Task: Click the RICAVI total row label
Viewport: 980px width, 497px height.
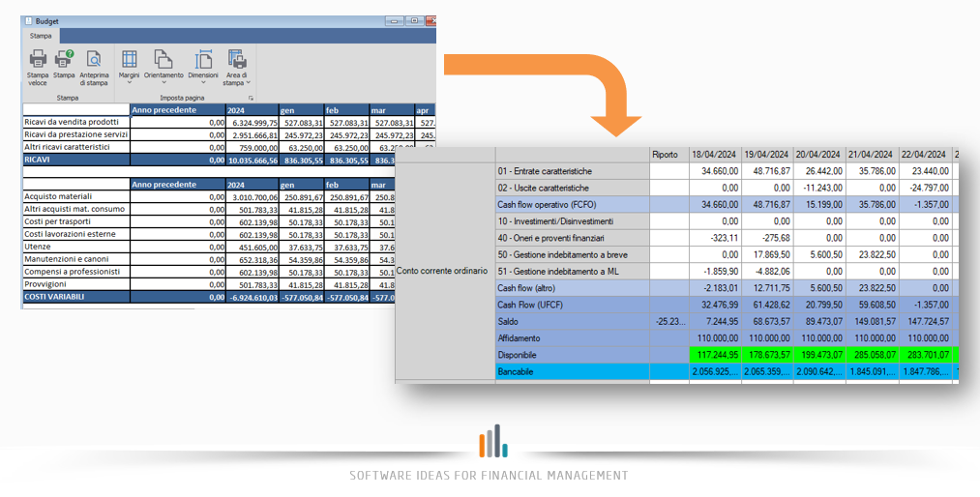Action: click(x=76, y=160)
